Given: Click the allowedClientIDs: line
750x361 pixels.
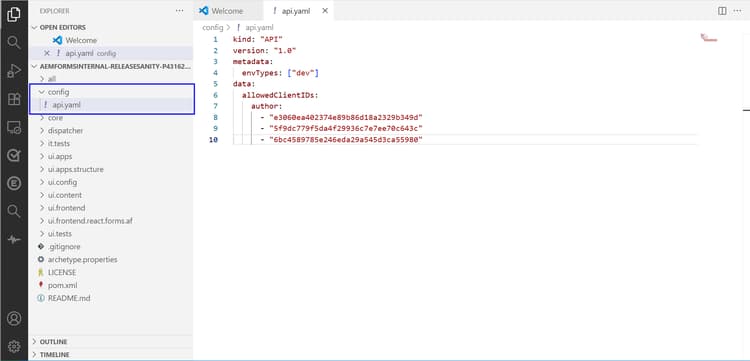Looking at the screenshot, I should point(280,95).
